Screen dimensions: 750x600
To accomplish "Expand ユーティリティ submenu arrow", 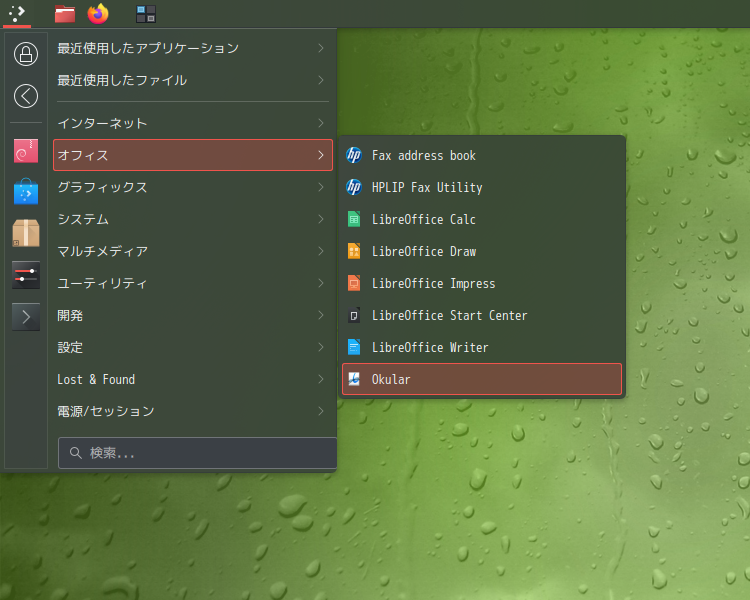I will (321, 283).
